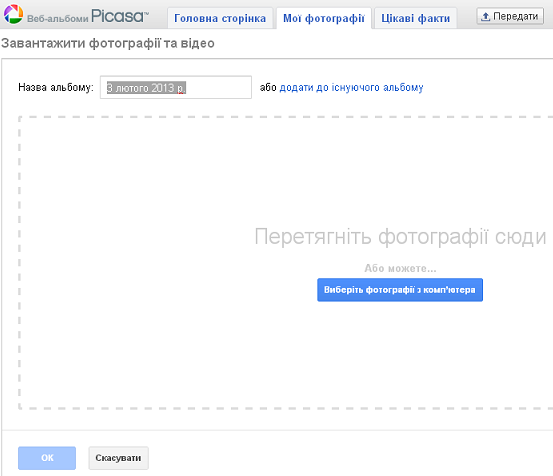Click the 'Перетягніть фотографії сюди' drop area text
This screenshot has width=553, height=476.
[400, 236]
